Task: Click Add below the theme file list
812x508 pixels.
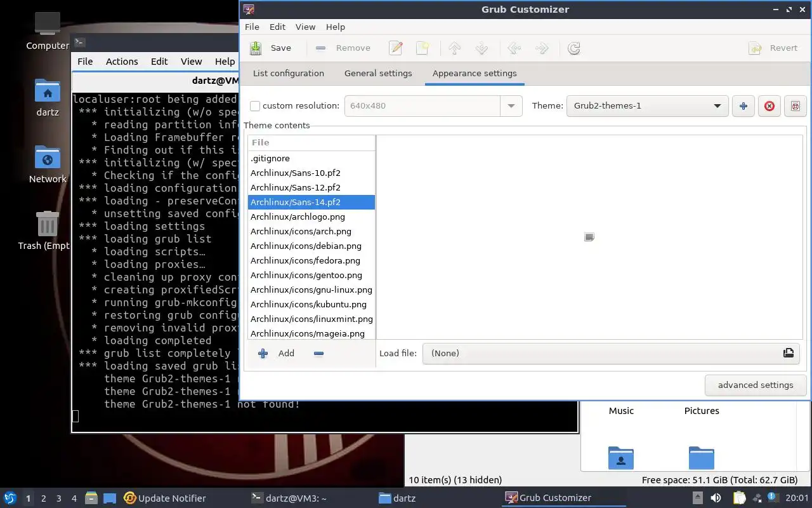Action: click(277, 354)
